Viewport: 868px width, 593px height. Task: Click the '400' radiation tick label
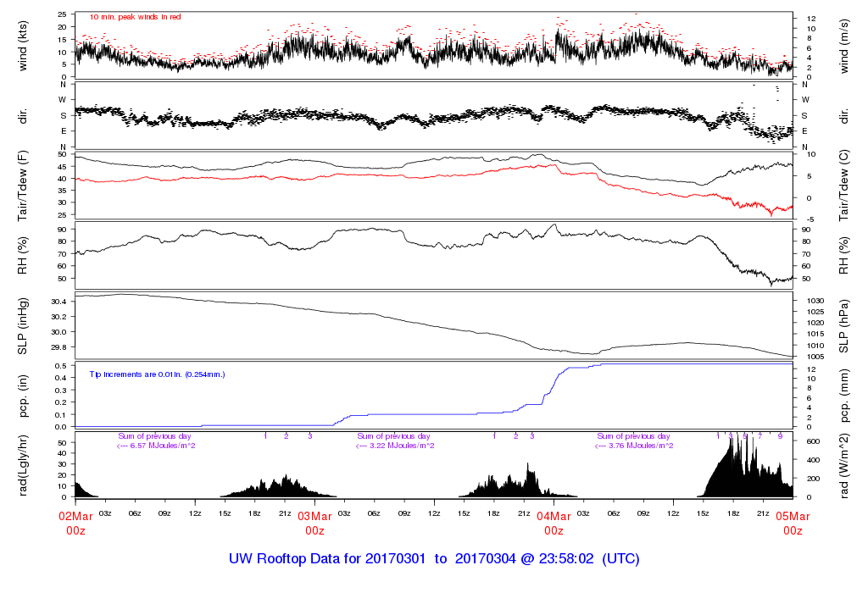coord(813,460)
